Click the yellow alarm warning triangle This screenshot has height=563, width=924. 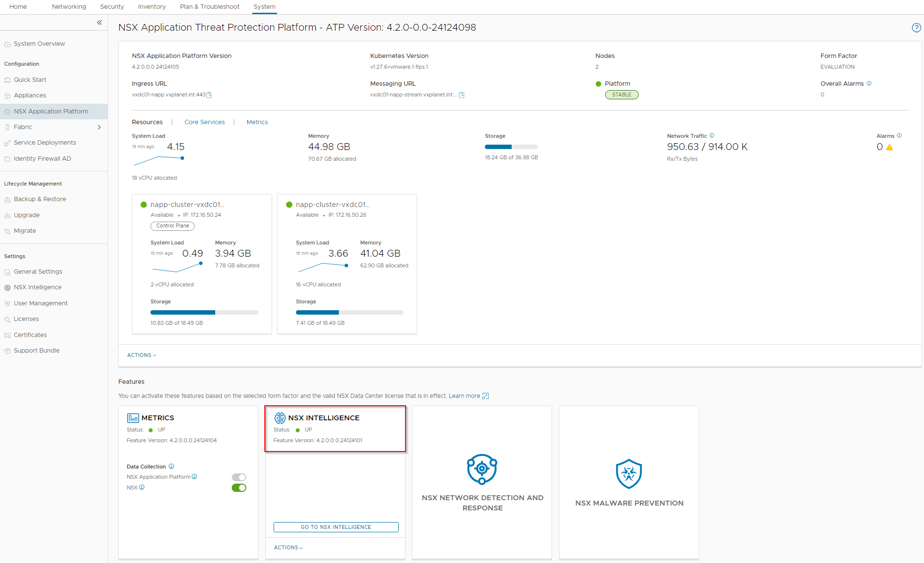click(x=889, y=147)
